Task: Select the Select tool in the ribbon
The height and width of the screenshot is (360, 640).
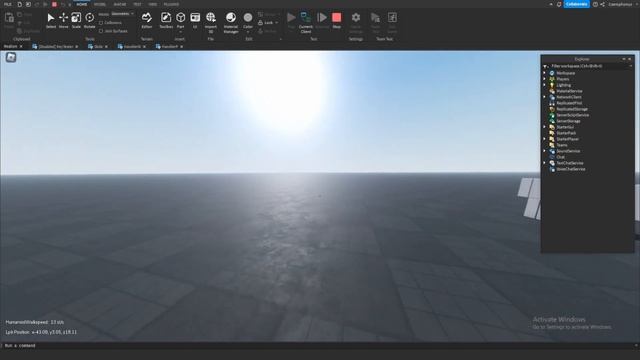Action: (51, 20)
